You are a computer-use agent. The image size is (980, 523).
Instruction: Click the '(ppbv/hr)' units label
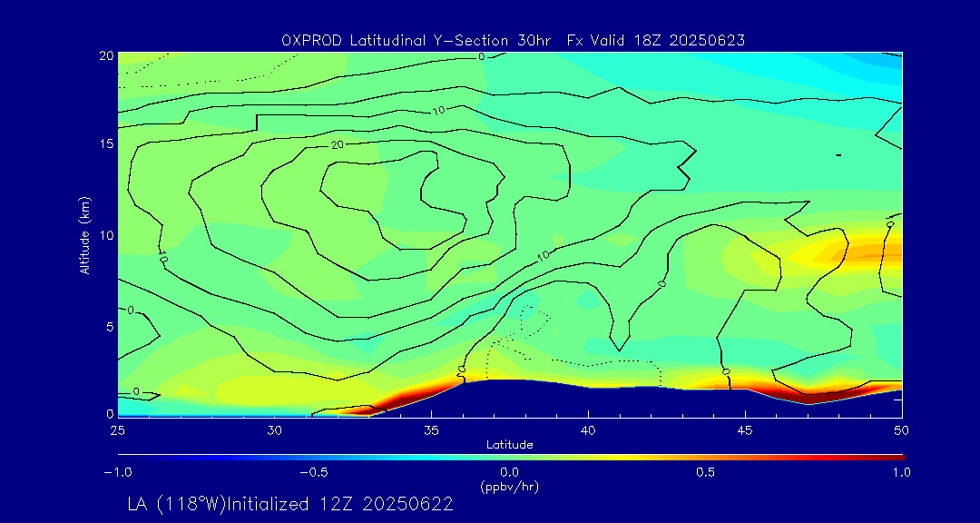[509, 486]
